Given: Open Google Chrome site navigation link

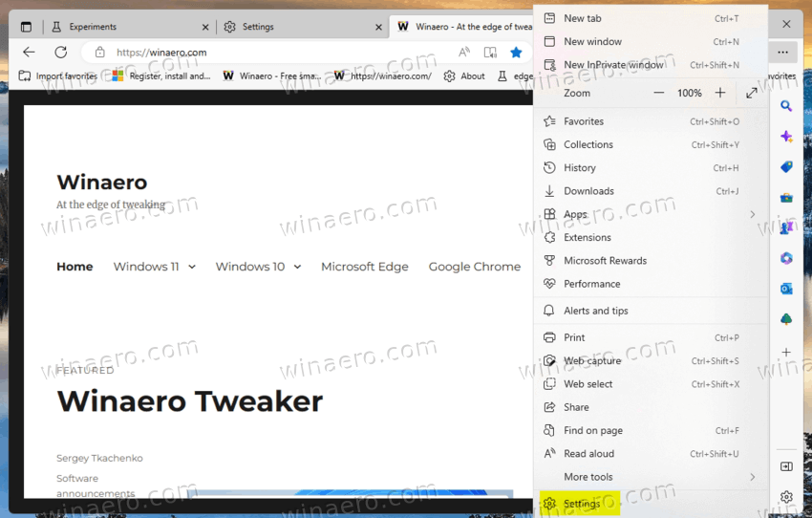Looking at the screenshot, I should [x=475, y=267].
